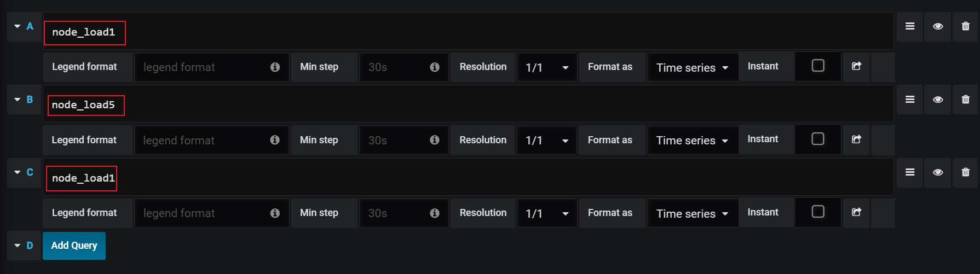This screenshot has width=980, height=274.
Task: Click the info icon beside query A legend format
Action: pyautogui.click(x=275, y=67)
